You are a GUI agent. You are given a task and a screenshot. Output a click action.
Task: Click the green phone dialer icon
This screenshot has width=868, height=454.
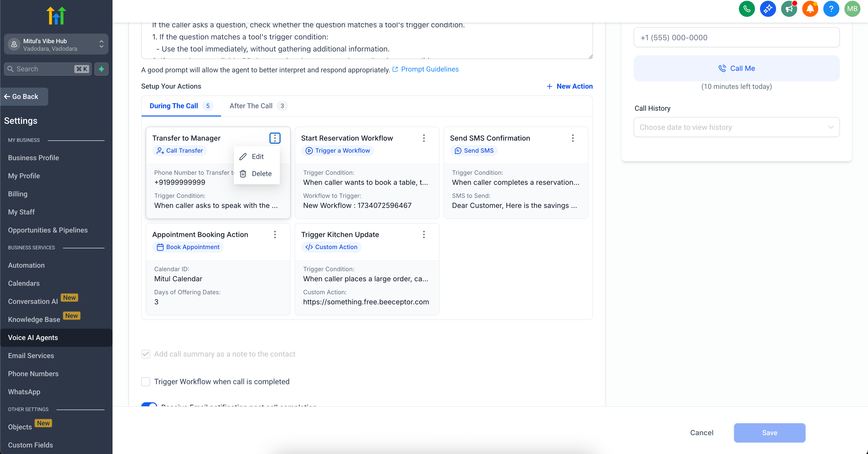[747, 9]
